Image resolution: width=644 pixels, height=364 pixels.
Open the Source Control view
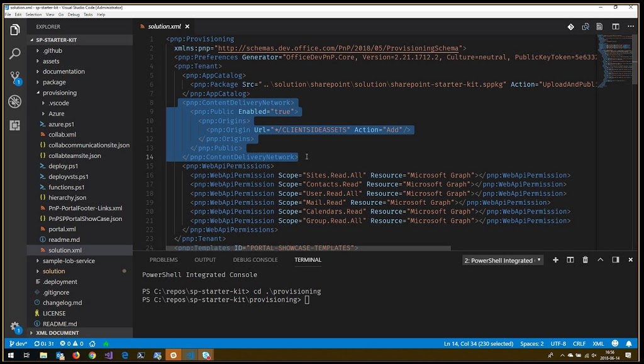coord(16,77)
